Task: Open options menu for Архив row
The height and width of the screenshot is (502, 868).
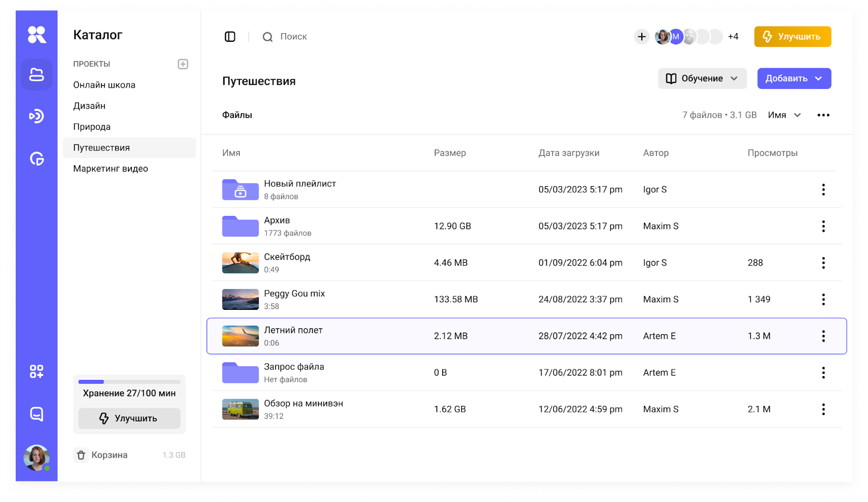Action: click(x=824, y=226)
